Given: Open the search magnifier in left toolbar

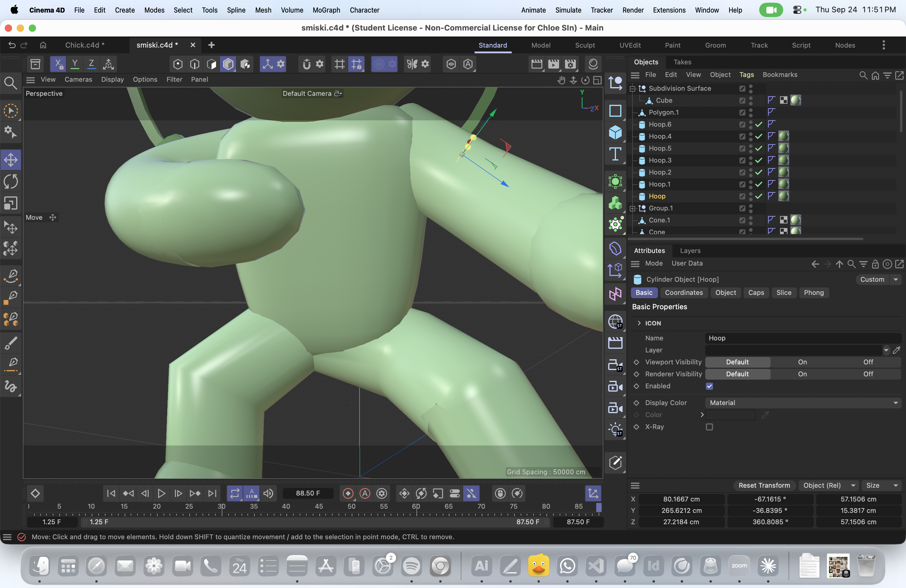Looking at the screenshot, I should pos(10,83).
